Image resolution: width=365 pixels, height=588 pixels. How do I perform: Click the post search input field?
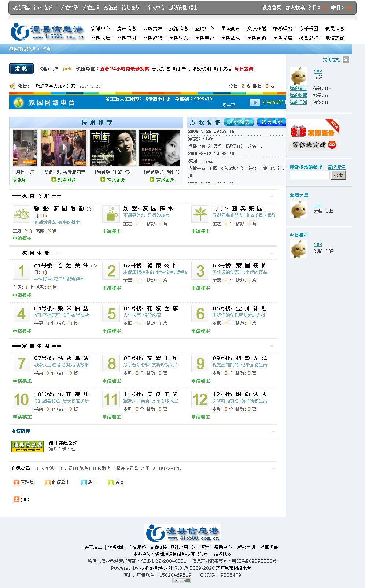click(x=310, y=175)
